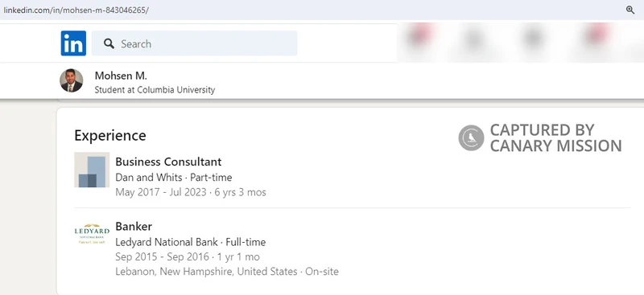Screen dimensions: 644x295
Task: Click Ledyard National Bank · Full-time text
Action: [x=190, y=242]
